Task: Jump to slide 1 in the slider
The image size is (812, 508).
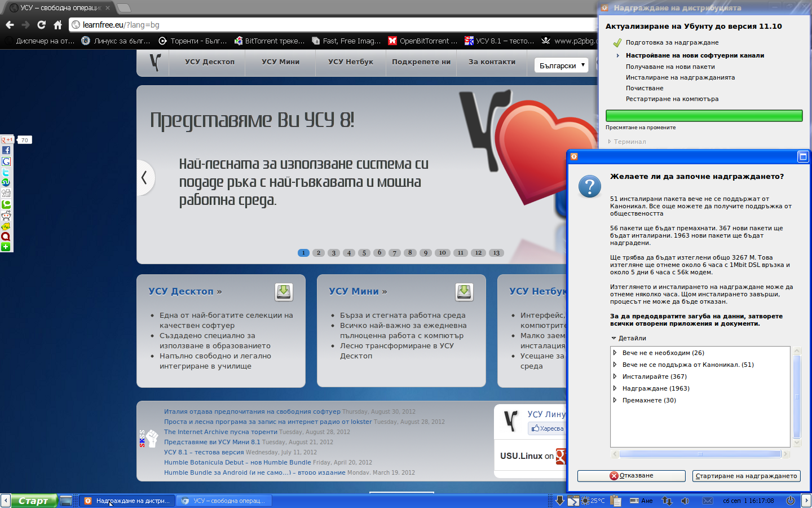Action: (303, 253)
